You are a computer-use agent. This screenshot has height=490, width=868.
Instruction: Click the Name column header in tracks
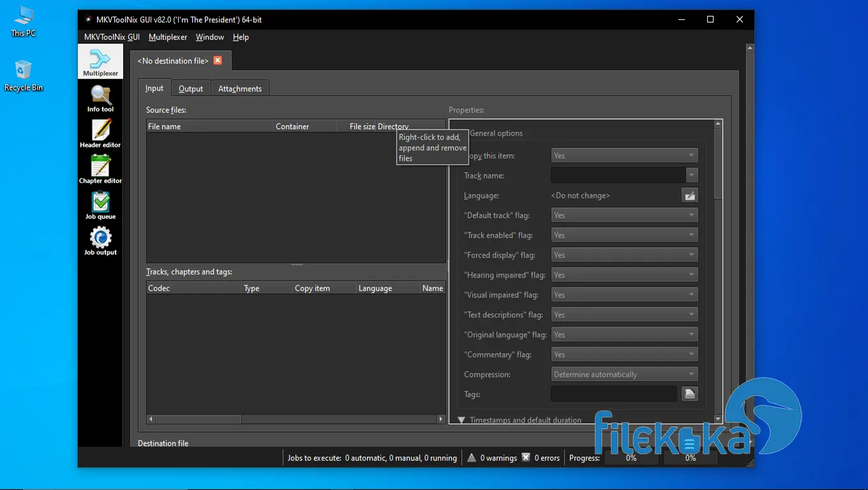(x=433, y=288)
